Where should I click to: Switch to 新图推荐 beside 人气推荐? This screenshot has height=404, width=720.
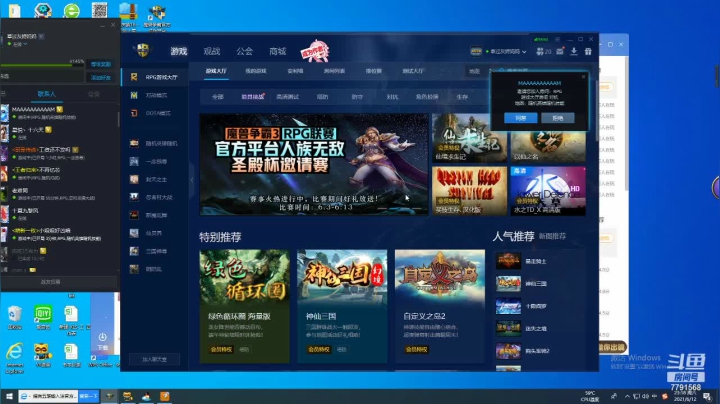[552, 236]
